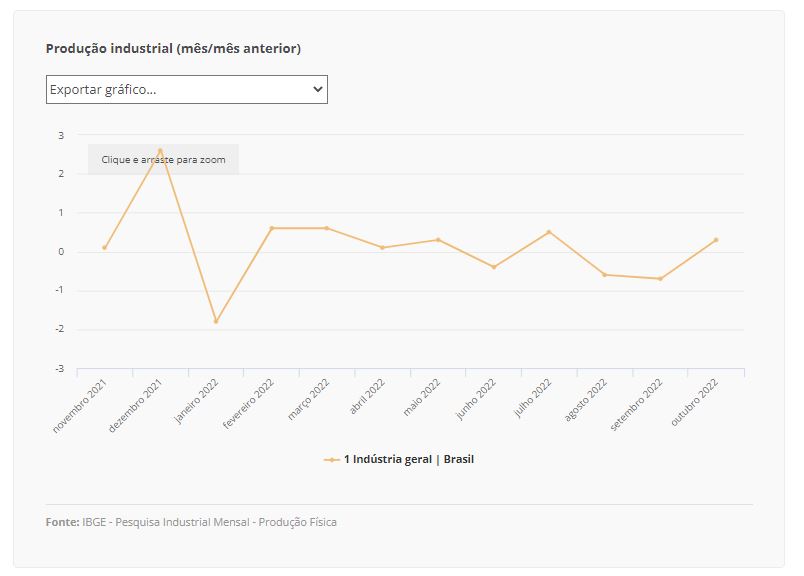The width and height of the screenshot is (804, 576).
Task: Select the novembro 2021 data point
Action: click(104, 247)
